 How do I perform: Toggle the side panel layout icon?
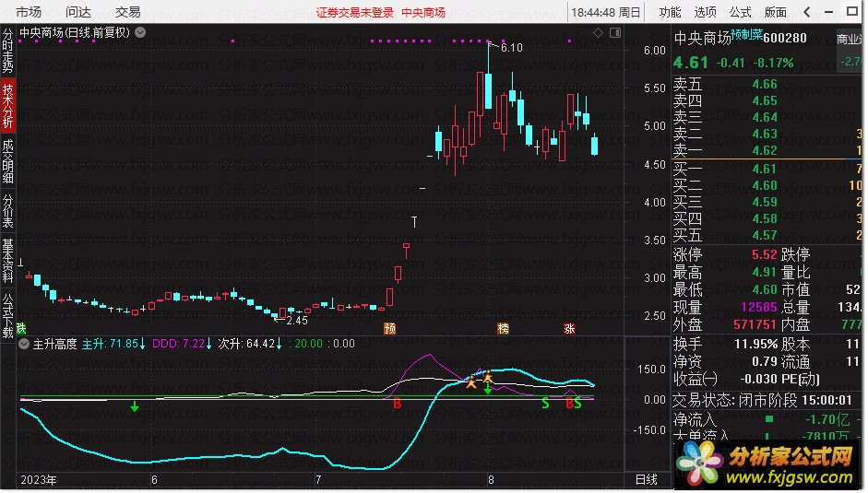(x=615, y=33)
